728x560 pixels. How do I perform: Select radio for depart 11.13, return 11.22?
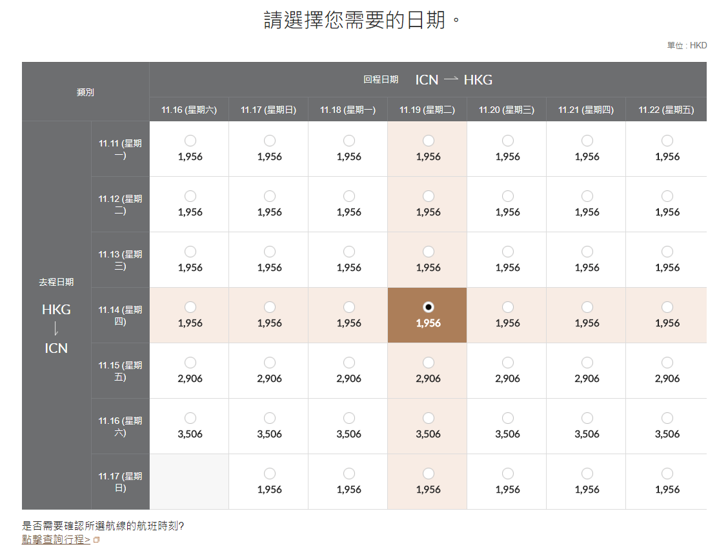(x=667, y=252)
